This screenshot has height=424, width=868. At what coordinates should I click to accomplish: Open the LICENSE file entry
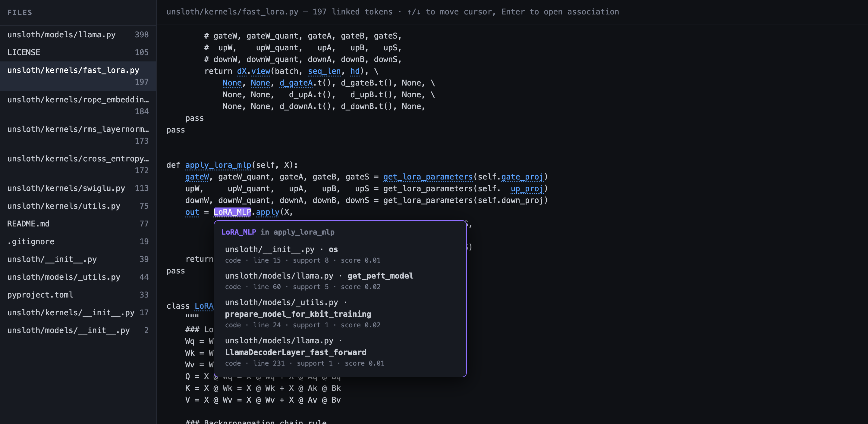(78, 52)
